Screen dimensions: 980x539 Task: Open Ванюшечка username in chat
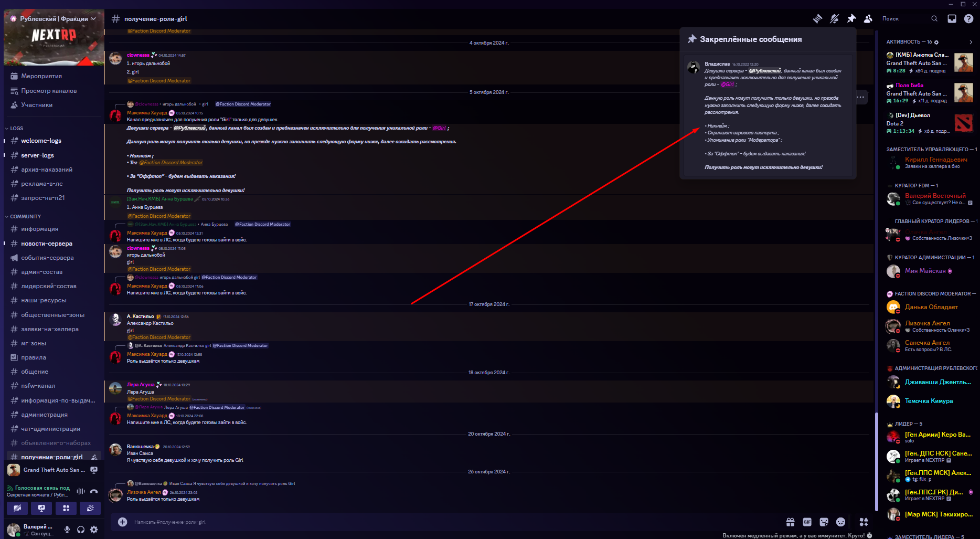click(140, 447)
